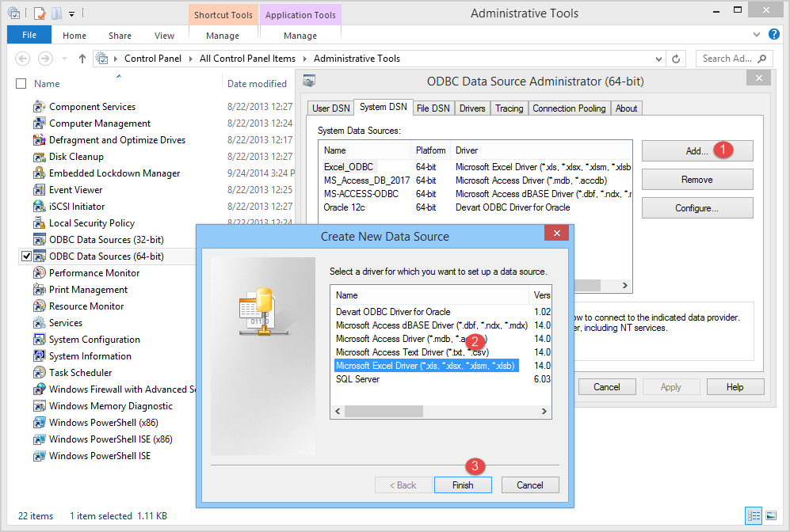Image resolution: width=790 pixels, height=532 pixels.
Task: Open the recent locations dropdown arrow
Action: click(64, 59)
